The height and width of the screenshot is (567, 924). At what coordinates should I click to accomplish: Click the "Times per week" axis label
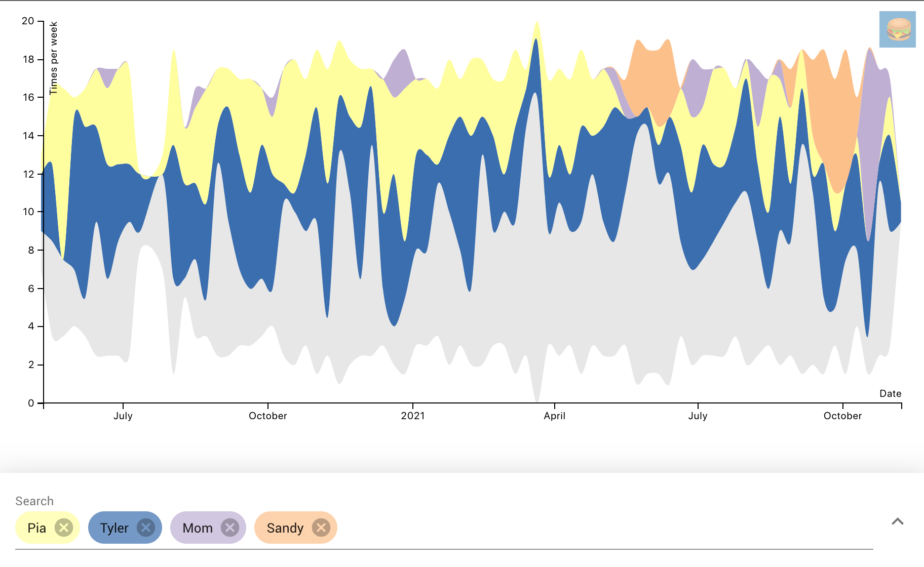54,58
